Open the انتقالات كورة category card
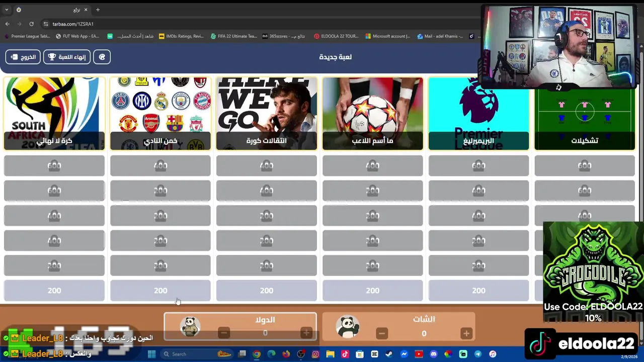Image resolution: width=644 pixels, height=362 pixels. pos(267,114)
